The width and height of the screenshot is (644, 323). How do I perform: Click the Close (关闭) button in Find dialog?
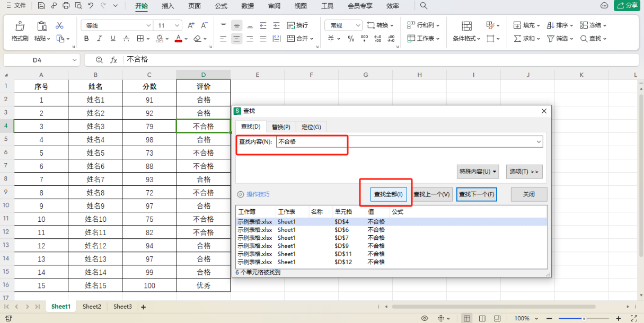(x=529, y=194)
